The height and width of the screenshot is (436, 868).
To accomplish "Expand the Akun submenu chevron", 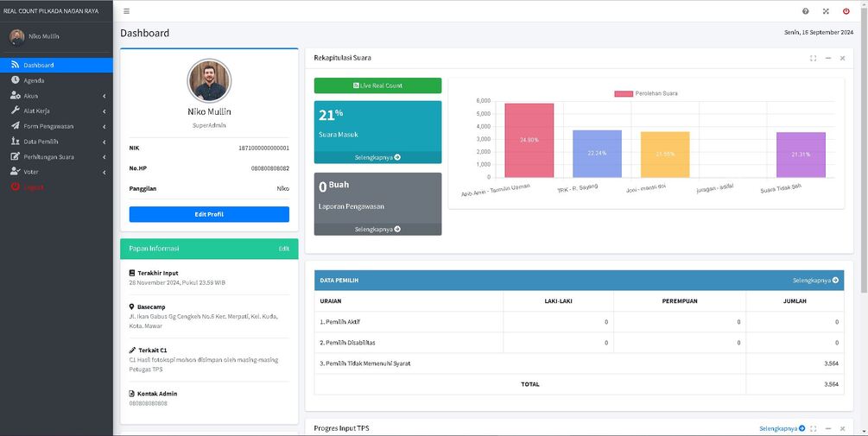I will click(104, 96).
